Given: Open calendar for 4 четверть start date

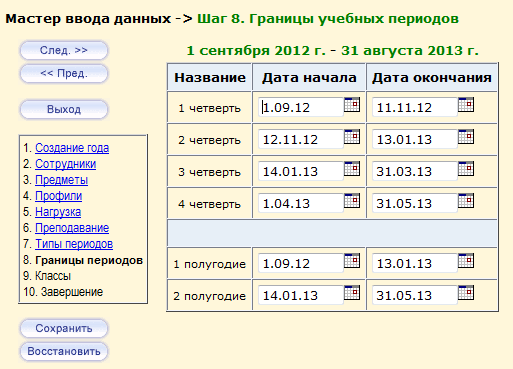Looking at the screenshot, I should pyautogui.click(x=352, y=200).
